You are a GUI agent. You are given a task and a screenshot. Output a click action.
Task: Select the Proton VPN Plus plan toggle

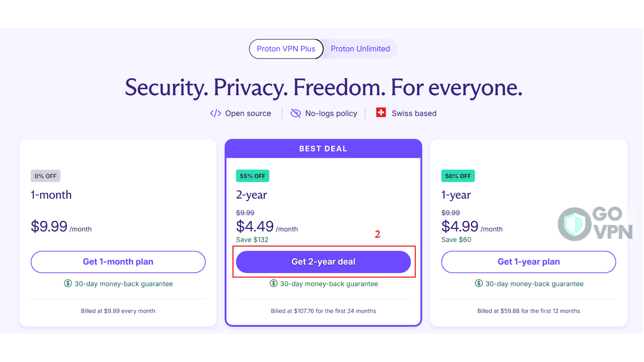(x=286, y=49)
